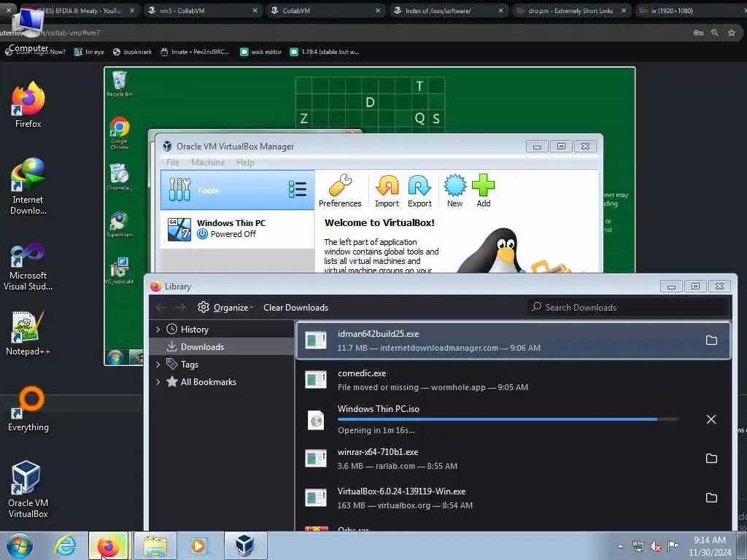Switch to vm5 - CollabVM tab
This screenshot has height=560, width=747.
click(203, 10)
